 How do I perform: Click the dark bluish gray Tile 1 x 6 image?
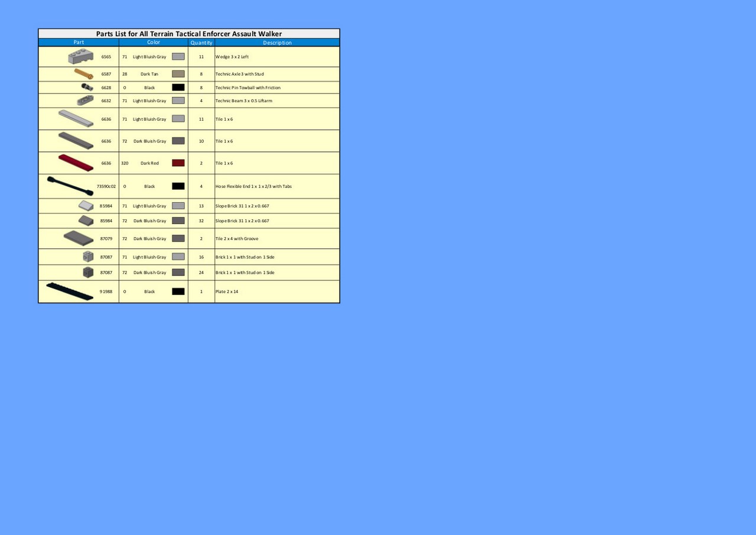tap(76, 141)
